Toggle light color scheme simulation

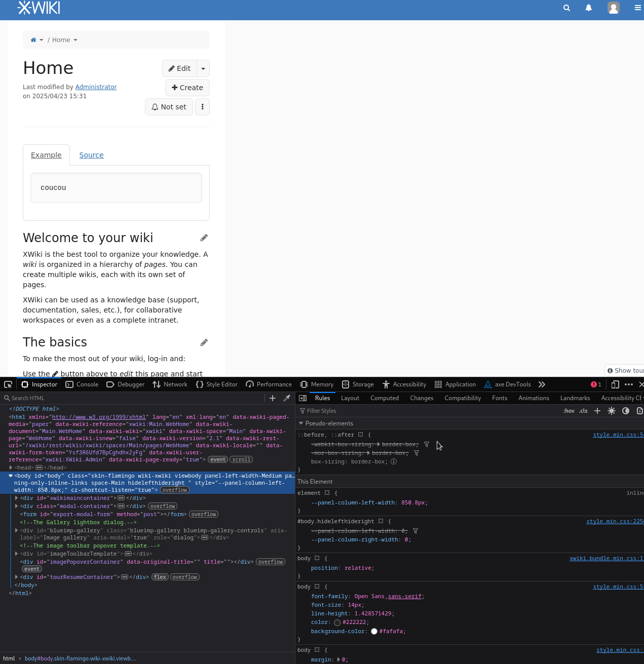(x=612, y=411)
